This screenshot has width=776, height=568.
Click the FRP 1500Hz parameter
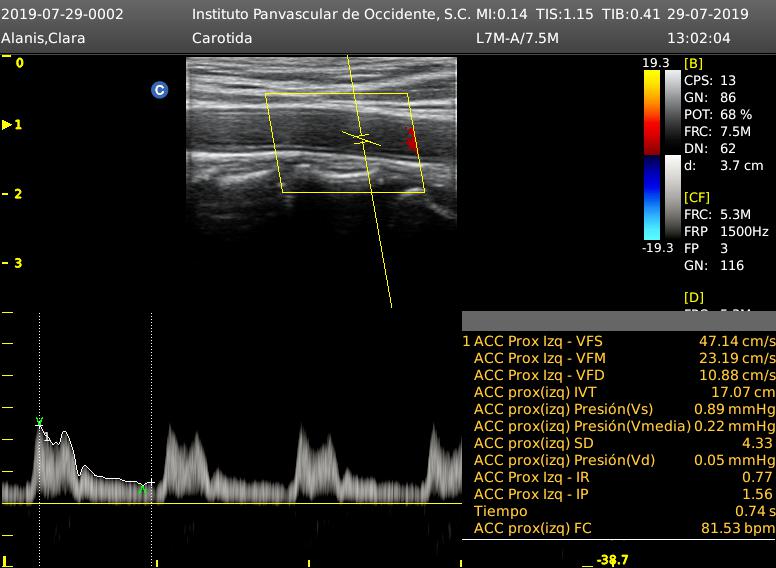[727, 231]
